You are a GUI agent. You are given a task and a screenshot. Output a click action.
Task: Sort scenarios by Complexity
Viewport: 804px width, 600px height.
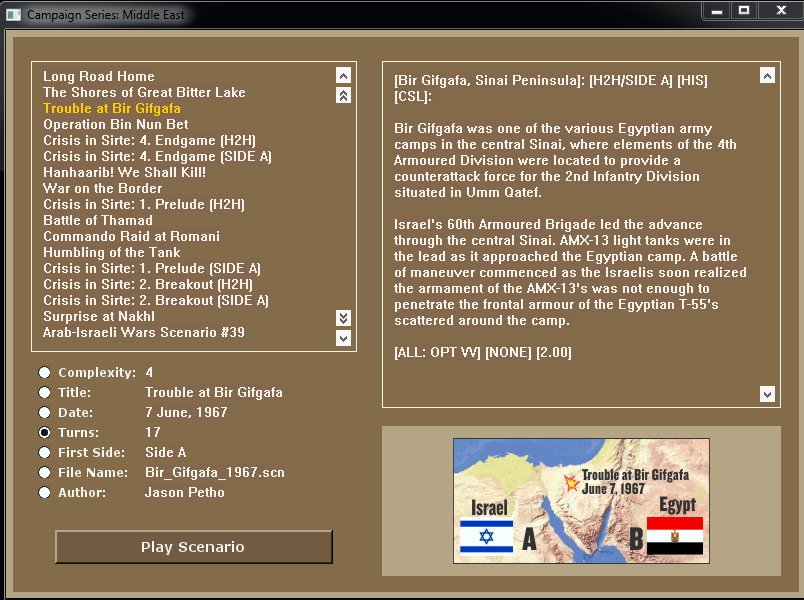[45, 372]
